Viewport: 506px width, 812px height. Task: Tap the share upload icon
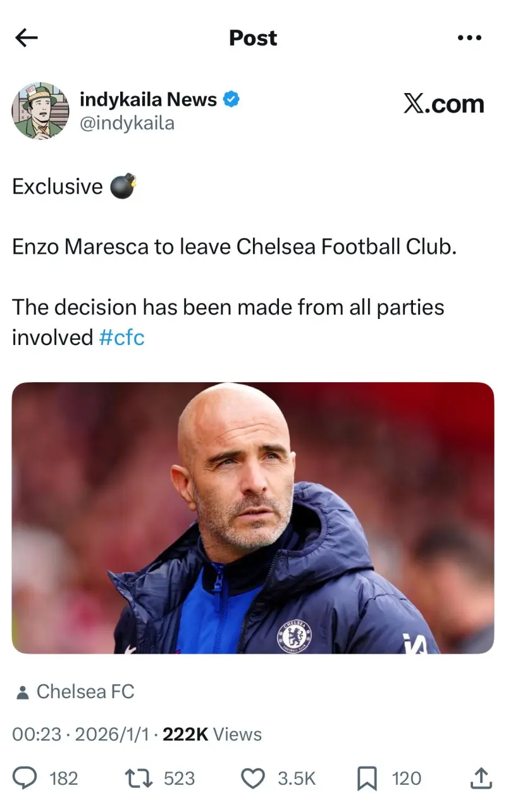[x=481, y=778]
